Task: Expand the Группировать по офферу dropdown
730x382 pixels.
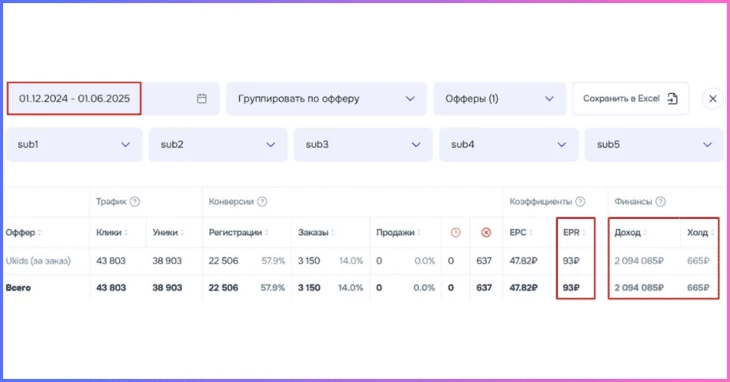Action: coord(326,99)
